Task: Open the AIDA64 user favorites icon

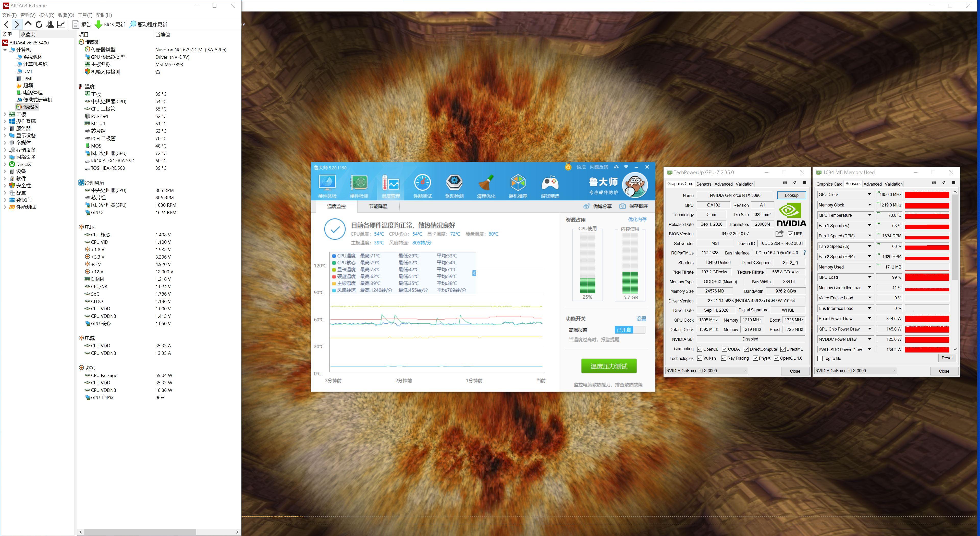Action: [x=50, y=24]
